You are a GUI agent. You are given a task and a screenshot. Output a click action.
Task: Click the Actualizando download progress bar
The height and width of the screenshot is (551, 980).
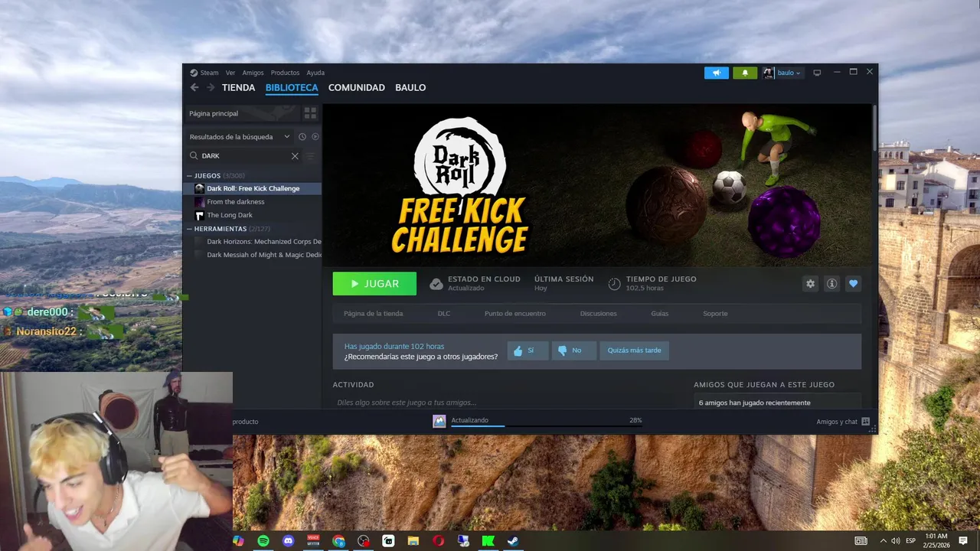547,425
